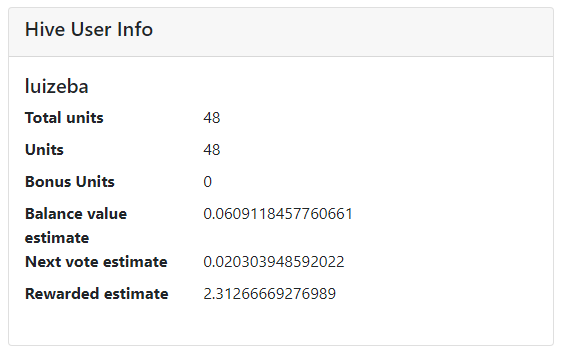
Task: Click the Total units label
Action: click(64, 118)
